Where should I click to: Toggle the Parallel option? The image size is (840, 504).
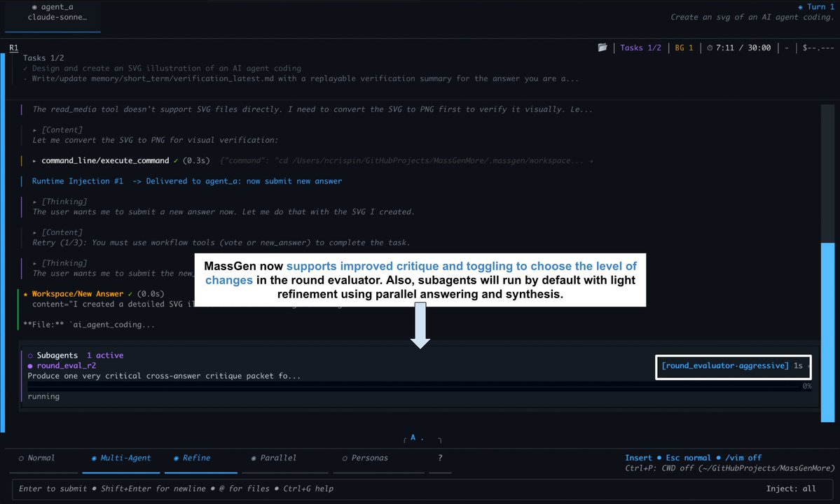(274, 458)
